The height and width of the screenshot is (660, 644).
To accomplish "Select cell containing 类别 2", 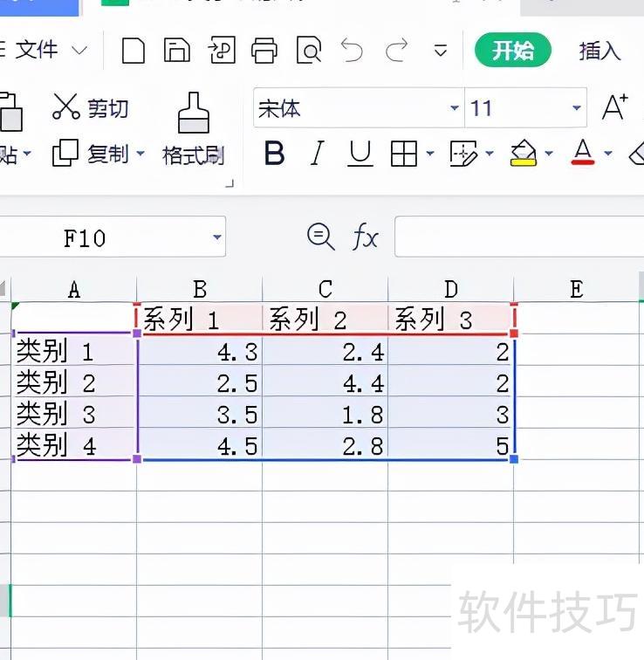I will click(74, 381).
